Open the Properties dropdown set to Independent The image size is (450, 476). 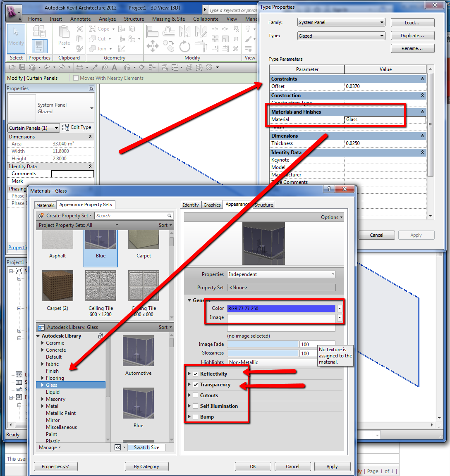tap(281, 274)
